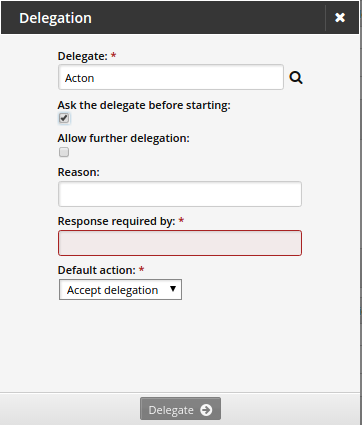Click into the Reason text field
362x425 pixels.
click(x=180, y=194)
